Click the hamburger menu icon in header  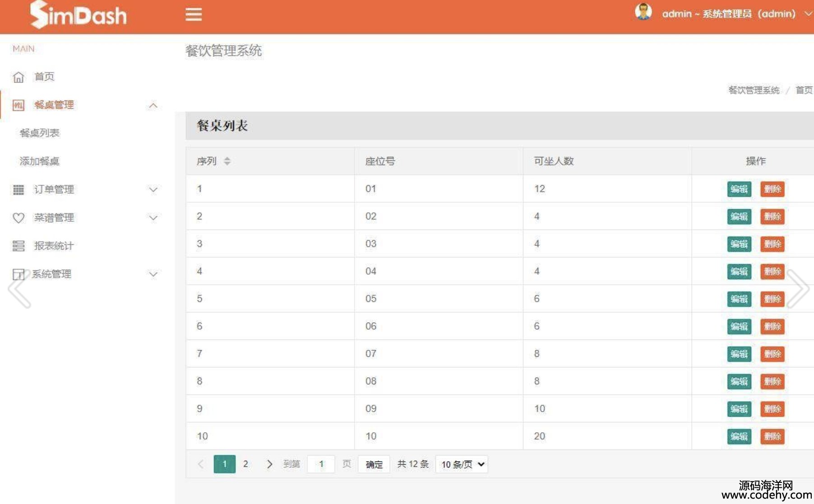point(194,14)
